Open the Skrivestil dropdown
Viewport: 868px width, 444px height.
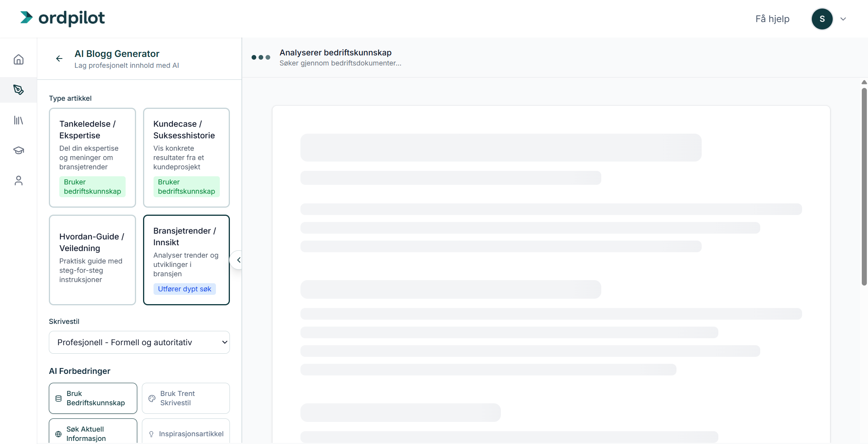point(139,342)
